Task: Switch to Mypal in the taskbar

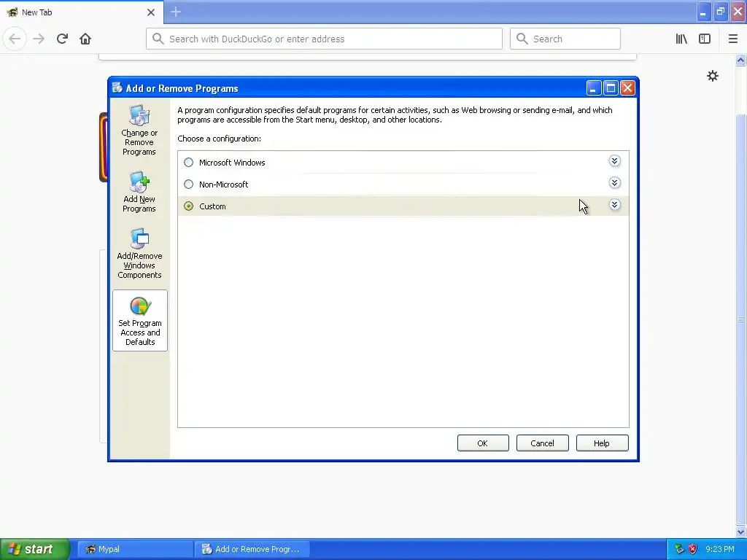Action: [135, 549]
